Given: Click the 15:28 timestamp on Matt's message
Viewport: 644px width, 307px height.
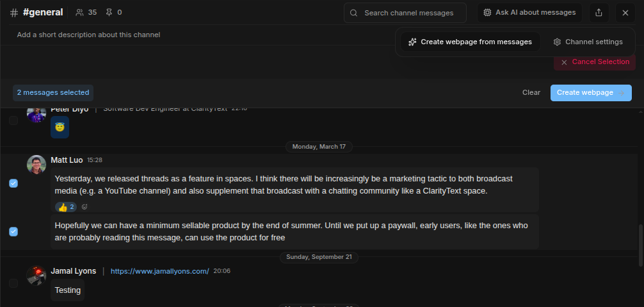Looking at the screenshot, I should tap(95, 160).
